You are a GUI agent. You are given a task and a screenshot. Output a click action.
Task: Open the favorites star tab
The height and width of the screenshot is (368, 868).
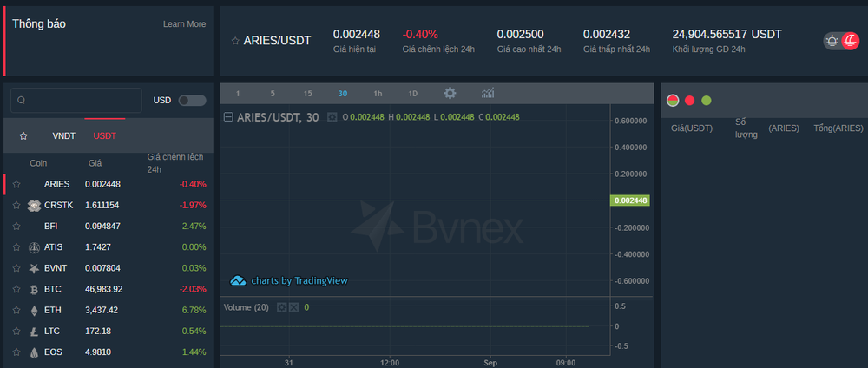(x=23, y=135)
